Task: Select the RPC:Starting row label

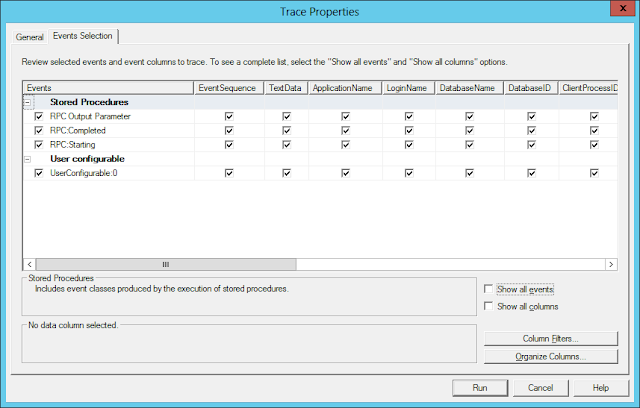Action: [73, 145]
